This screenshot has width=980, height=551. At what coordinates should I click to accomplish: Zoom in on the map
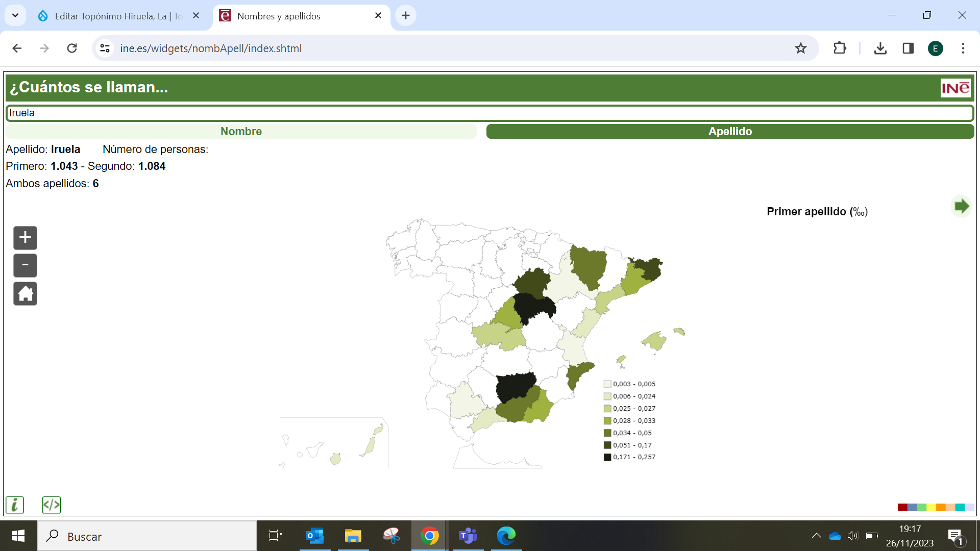[25, 238]
